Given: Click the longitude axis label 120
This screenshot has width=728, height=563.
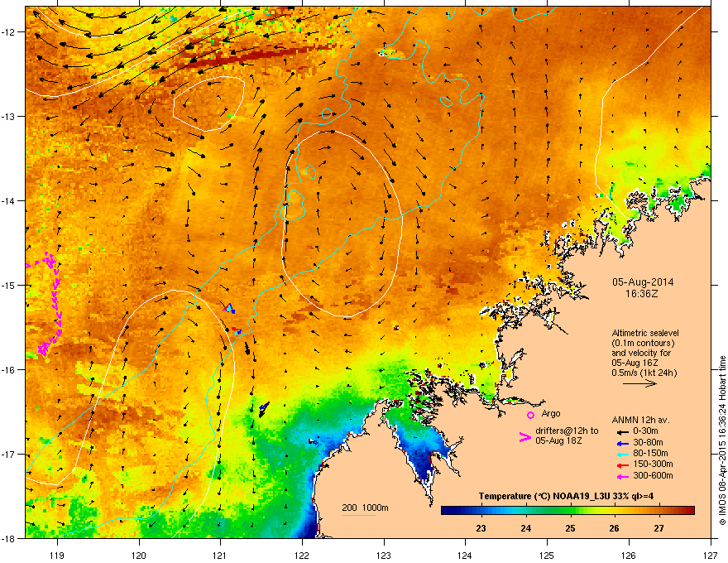Looking at the screenshot, I should click(x=139, y=555).
